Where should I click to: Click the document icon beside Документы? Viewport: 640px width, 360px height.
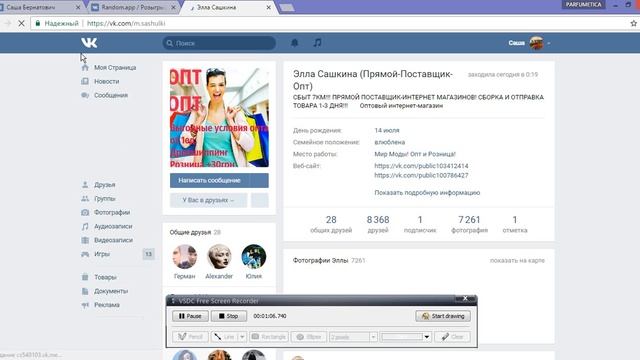[x=85, y=291]
